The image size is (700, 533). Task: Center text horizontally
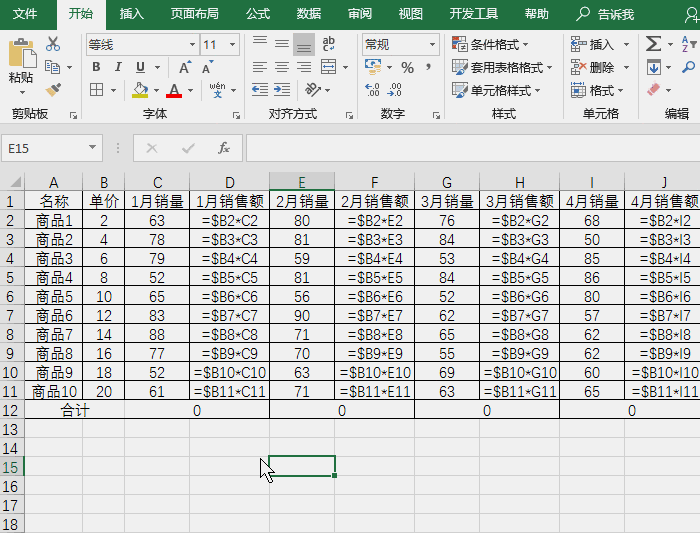pyautogui.click(x=282, y=67)
